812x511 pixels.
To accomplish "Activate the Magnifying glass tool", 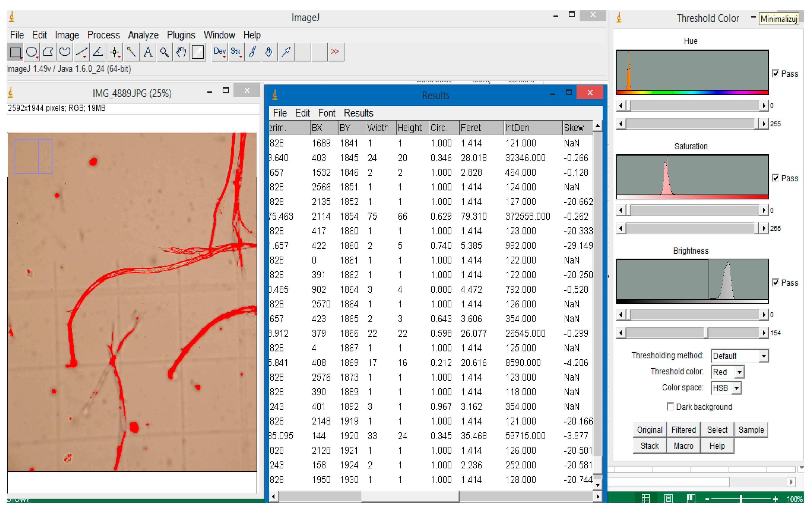I will point(164,52).
